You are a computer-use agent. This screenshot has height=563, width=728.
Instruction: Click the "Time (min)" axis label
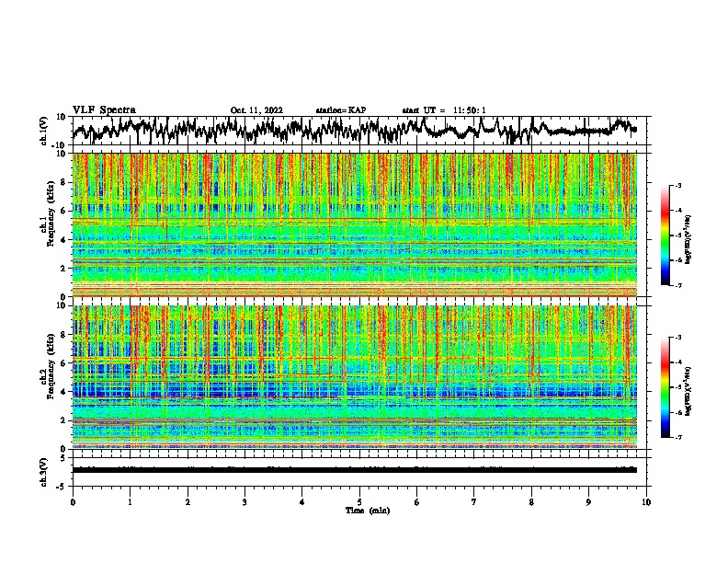click(368, 511)
